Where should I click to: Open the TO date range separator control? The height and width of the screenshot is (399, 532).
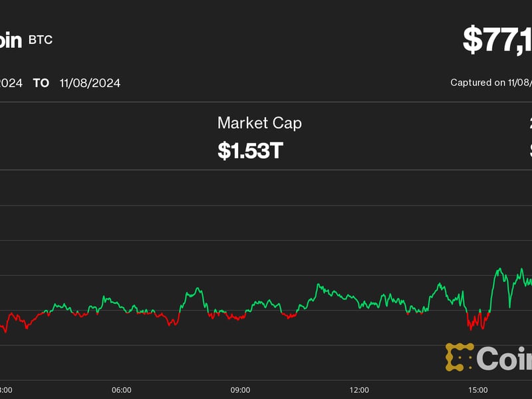(40, 83)
